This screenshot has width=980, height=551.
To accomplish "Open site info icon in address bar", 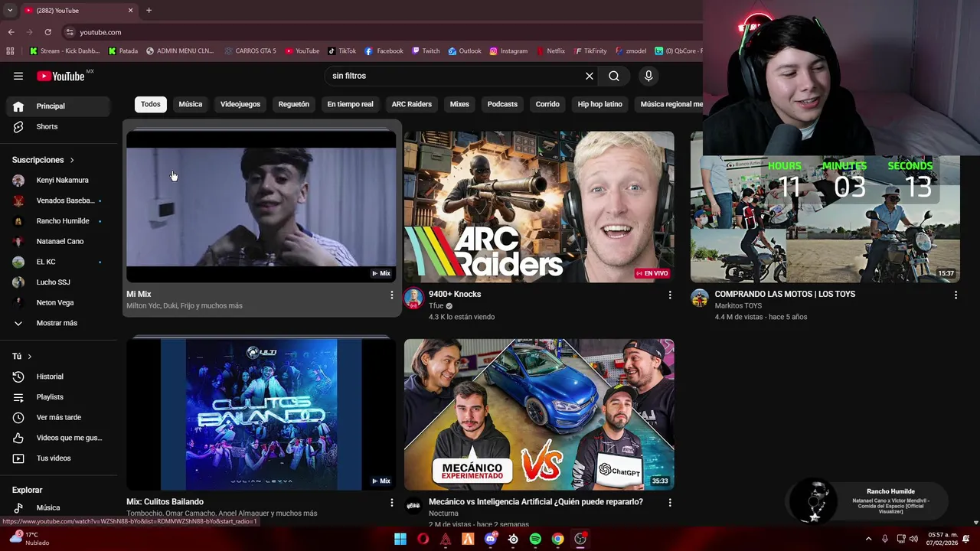I will [70, 32].
